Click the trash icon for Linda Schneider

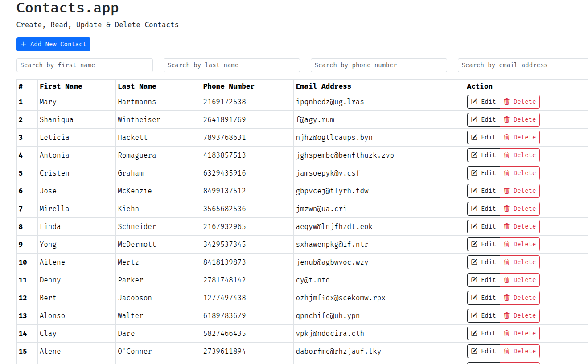point(506,226)
